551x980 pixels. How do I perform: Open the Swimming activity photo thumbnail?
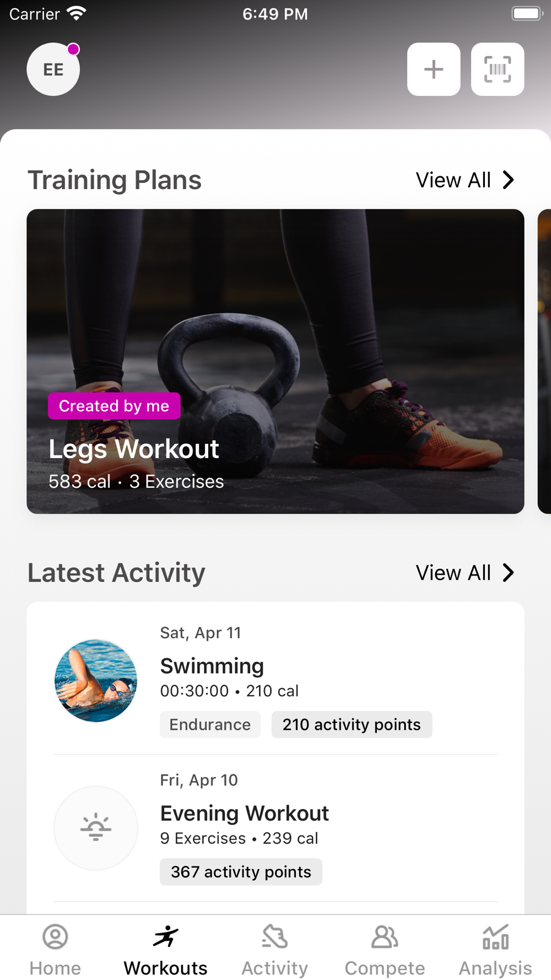coord(96,681)
